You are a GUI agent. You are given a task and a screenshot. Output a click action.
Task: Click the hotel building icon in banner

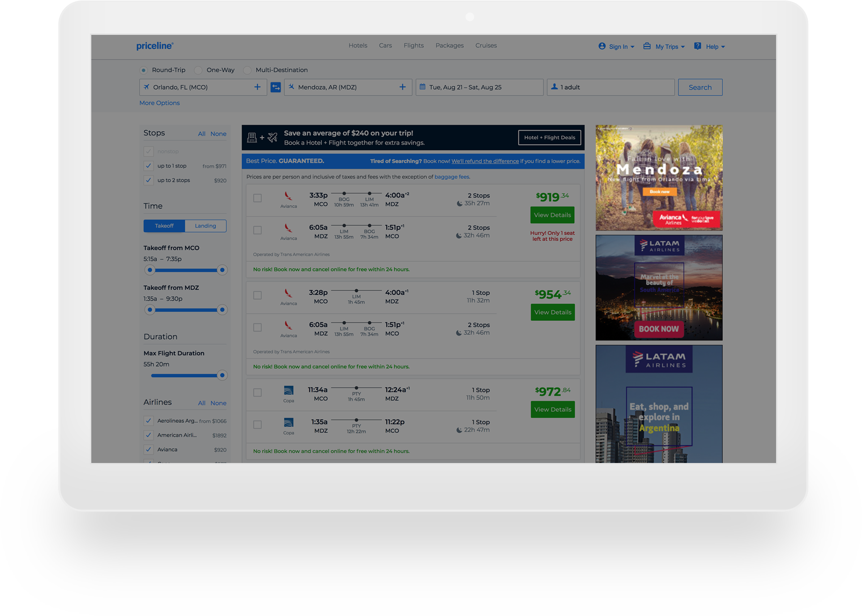tap(252, 137)
